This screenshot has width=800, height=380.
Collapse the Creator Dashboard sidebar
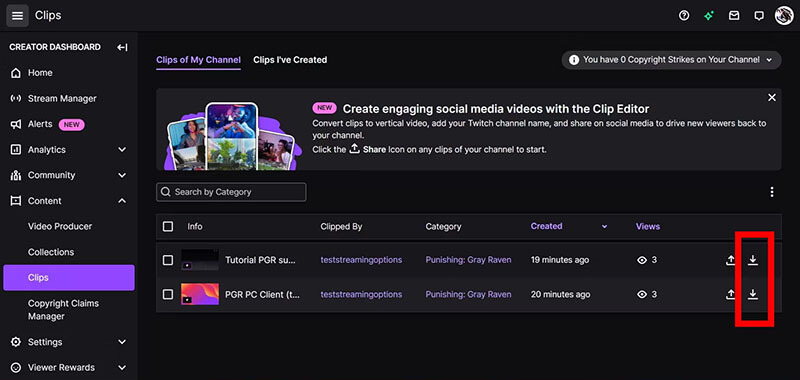pyautogui.click(x=122, y=47)
